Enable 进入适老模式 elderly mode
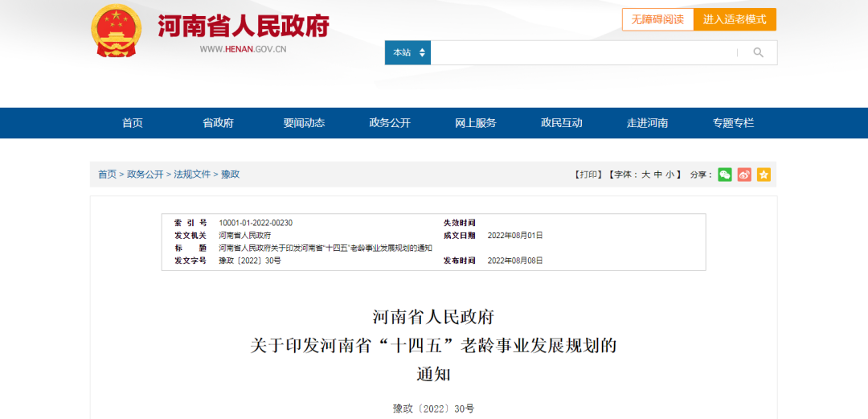 coord(735,19)
